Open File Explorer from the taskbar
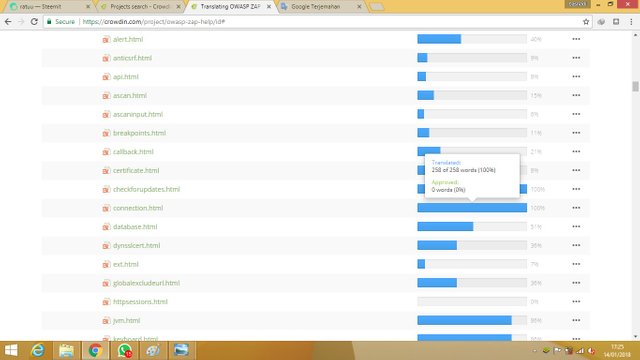The height and width of the screenshot is (360, 640). [x=66, y=351]
